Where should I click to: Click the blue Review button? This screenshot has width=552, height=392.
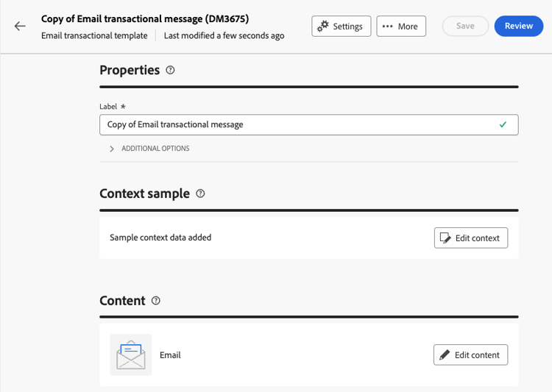click(519, 26)
